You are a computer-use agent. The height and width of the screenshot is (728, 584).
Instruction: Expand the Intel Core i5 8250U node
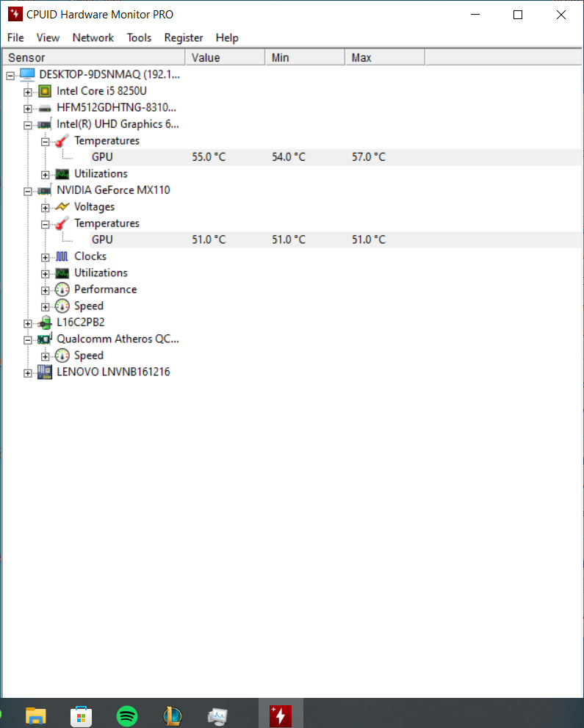(28, 93)
